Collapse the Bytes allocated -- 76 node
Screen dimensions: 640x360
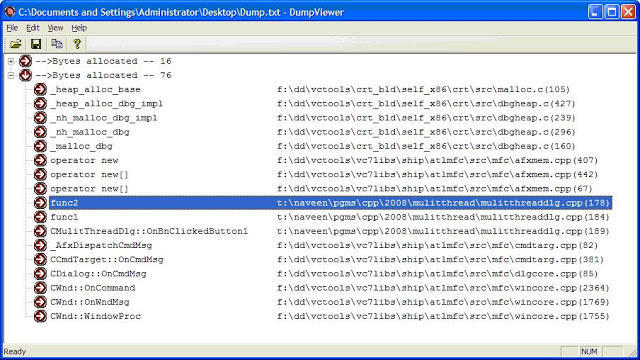pos(11,75)
